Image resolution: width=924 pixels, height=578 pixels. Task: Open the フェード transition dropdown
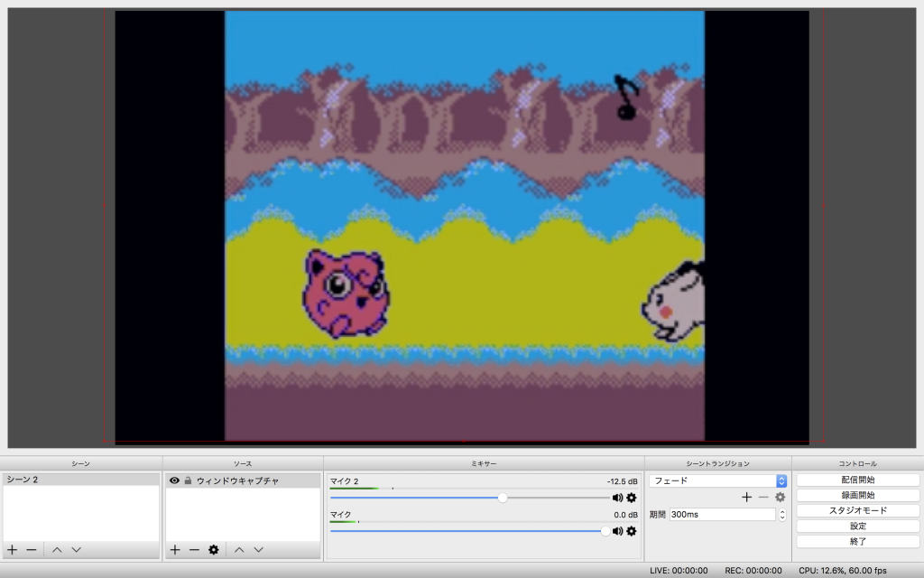pos(718,480)
